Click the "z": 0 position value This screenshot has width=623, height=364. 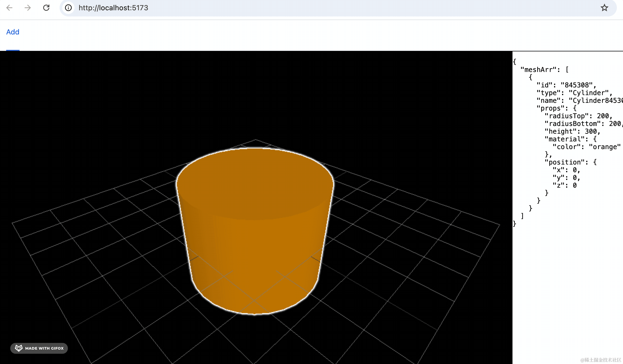[x=565, y=185]
